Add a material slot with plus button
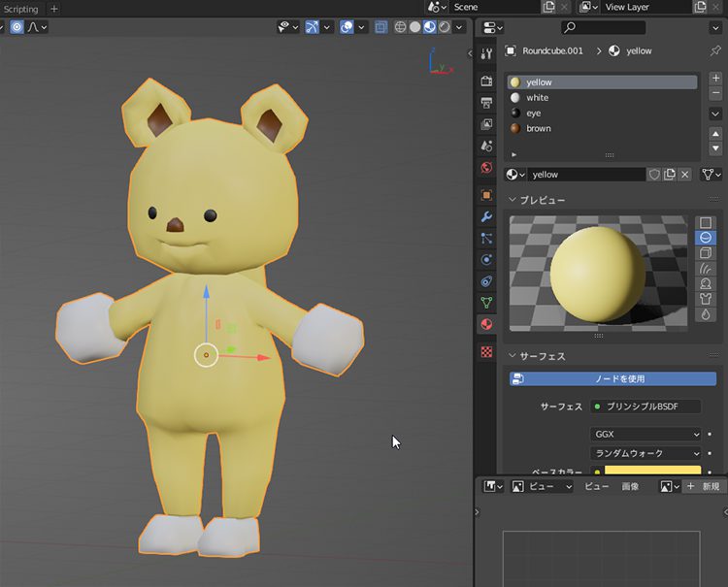Viewport: 728px width, 587px height. pyautogui.click(x=715, y=79)
